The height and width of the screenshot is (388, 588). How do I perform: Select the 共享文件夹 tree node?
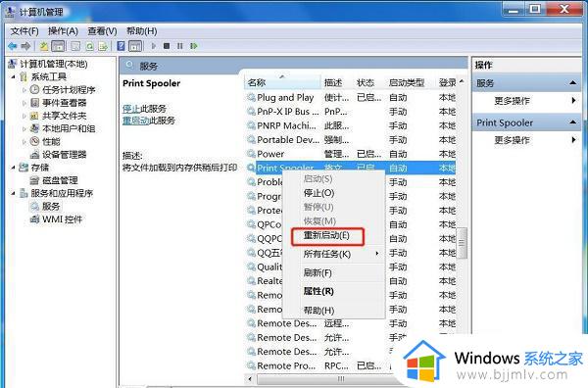[x=64, y=116]
